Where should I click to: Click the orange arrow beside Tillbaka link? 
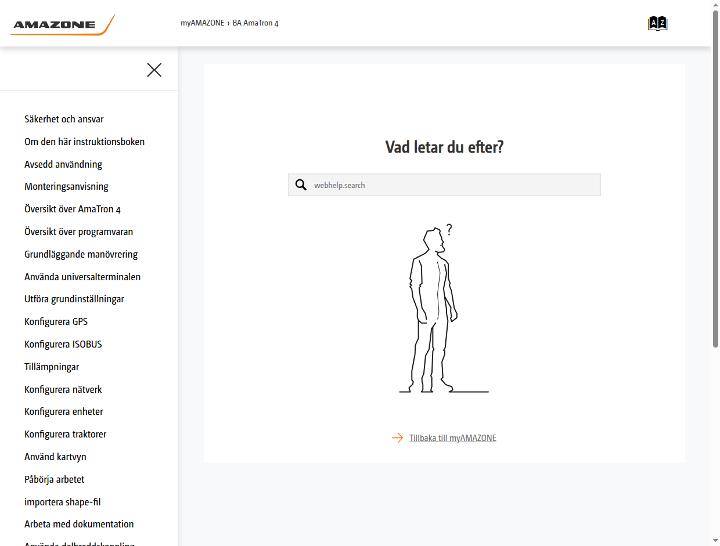[x=397, y=438]
